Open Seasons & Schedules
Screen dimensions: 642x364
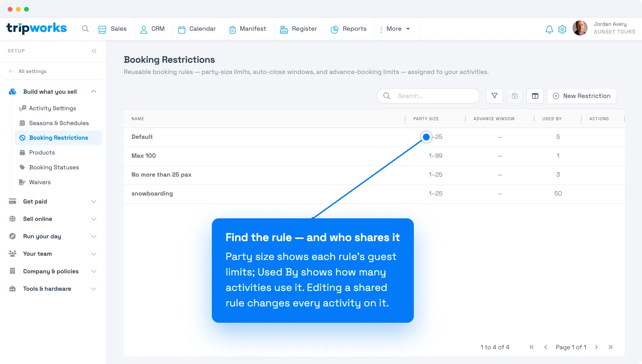[x=59, y=123]
